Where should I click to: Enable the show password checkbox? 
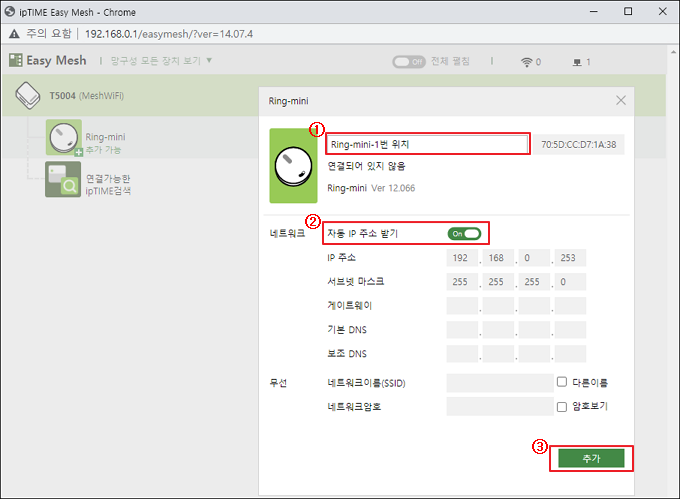562,407
